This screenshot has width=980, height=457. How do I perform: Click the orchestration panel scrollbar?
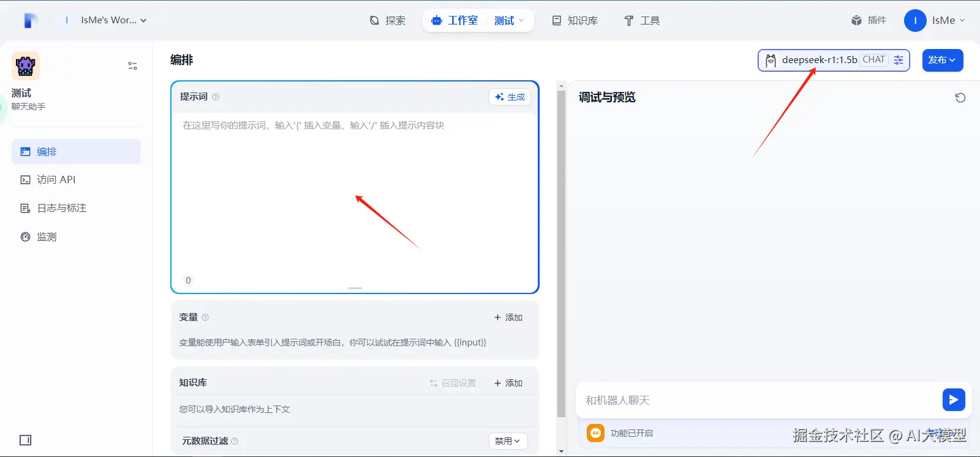[561, 254]
